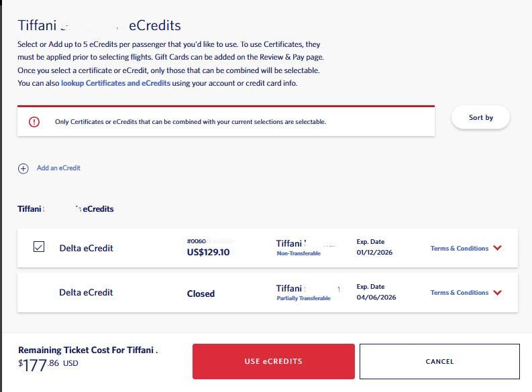
Task: Open Terms & Conditions for the US$129.10 eCredit
Action: click(459, 249)
